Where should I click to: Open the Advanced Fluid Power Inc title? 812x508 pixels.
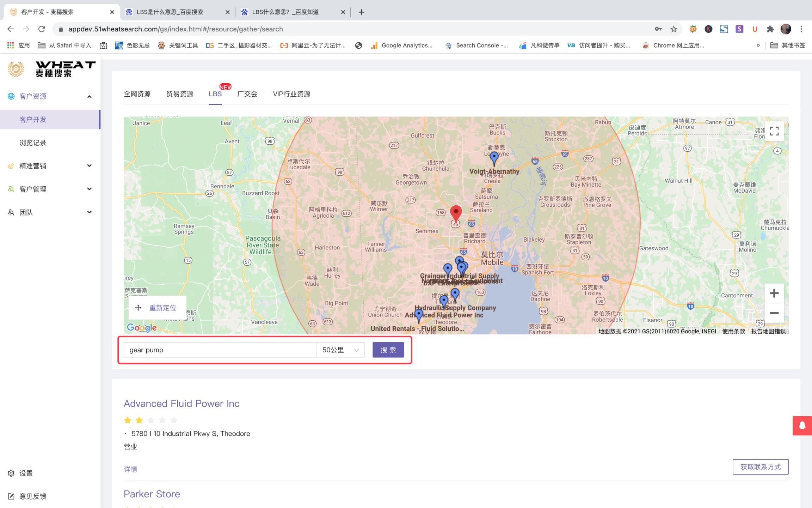click(182, 403)
